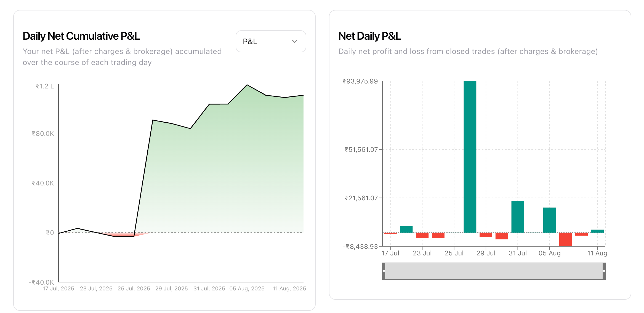Click the small red bar above 17 Jul
Image resolution: width=644 pixels, height=313 pixels.
[x=390, y=233]
